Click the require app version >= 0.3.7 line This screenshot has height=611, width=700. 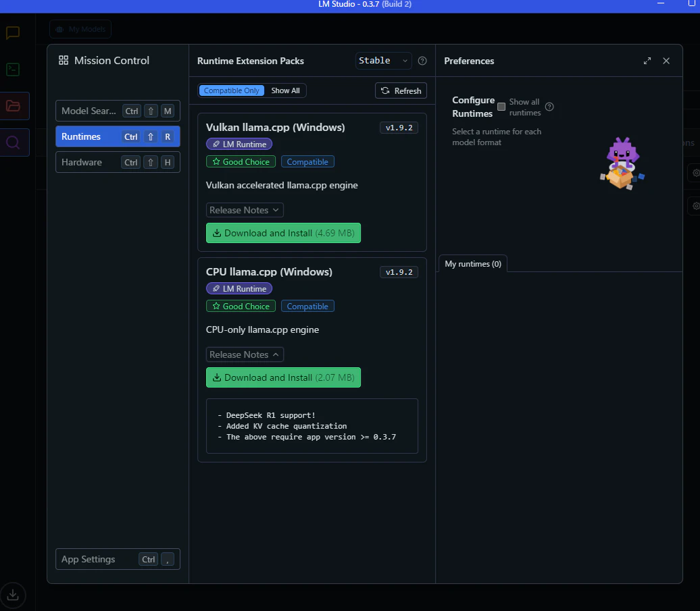(x=307, y=437)
